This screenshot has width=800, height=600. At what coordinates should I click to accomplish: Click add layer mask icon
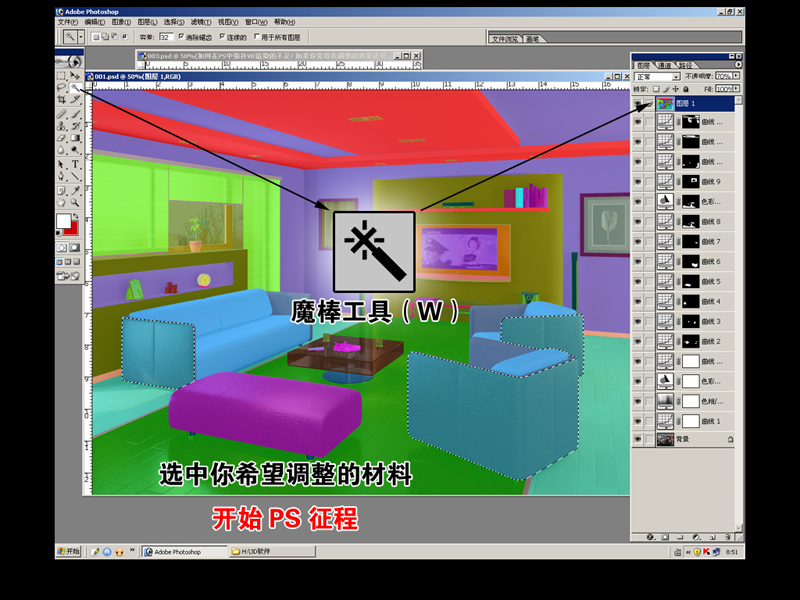point(665,537)
